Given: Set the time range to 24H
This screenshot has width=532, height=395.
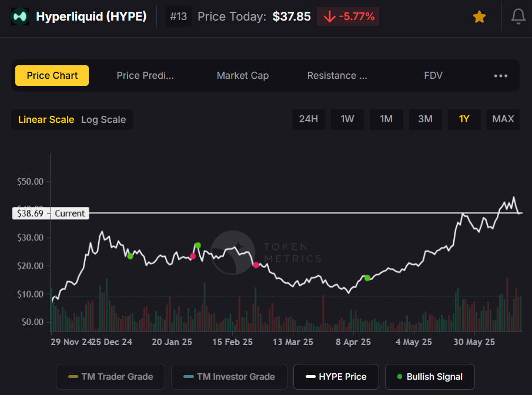Looking at the screenshot, I should (309, 119).
